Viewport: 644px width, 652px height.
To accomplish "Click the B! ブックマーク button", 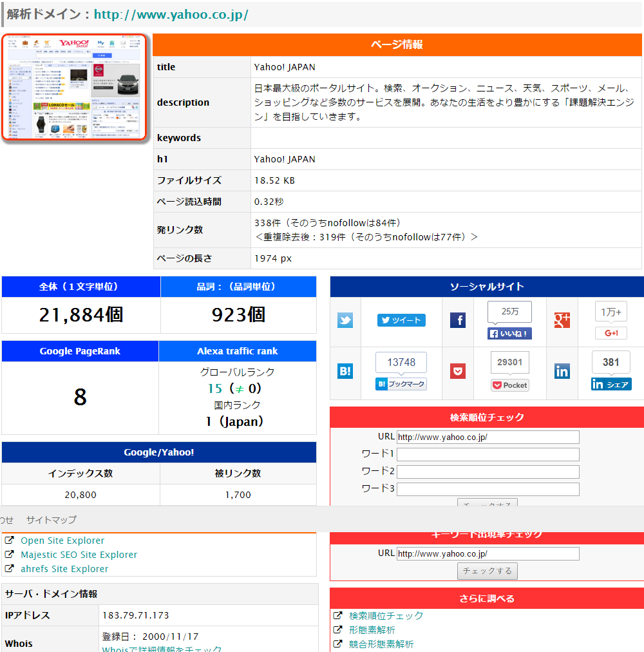I will pos(401,384).
